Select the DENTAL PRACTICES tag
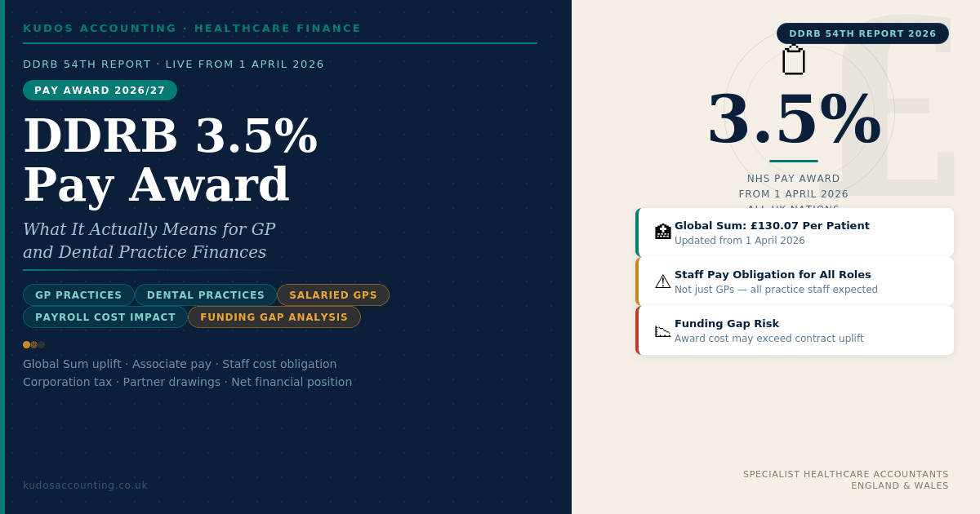 pyautogui.click(x=206, y=295)
